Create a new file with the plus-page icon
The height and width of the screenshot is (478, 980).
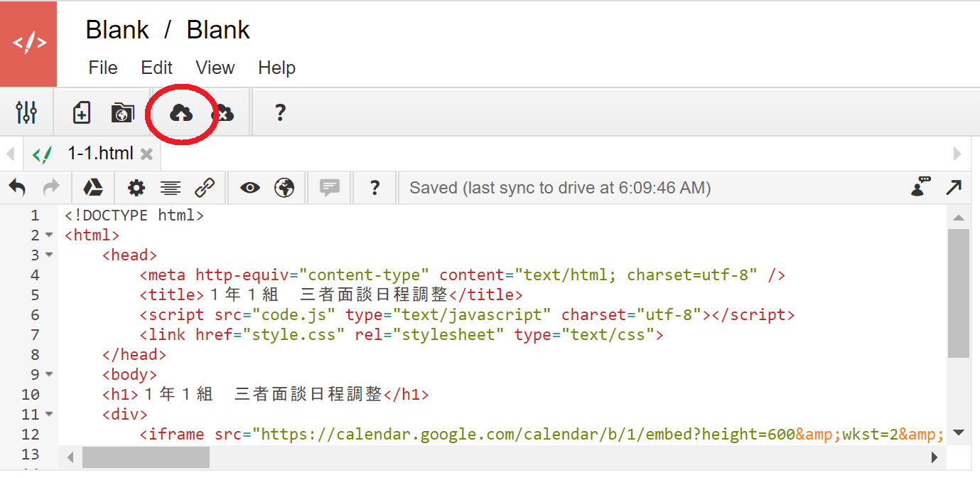[82, 112]
